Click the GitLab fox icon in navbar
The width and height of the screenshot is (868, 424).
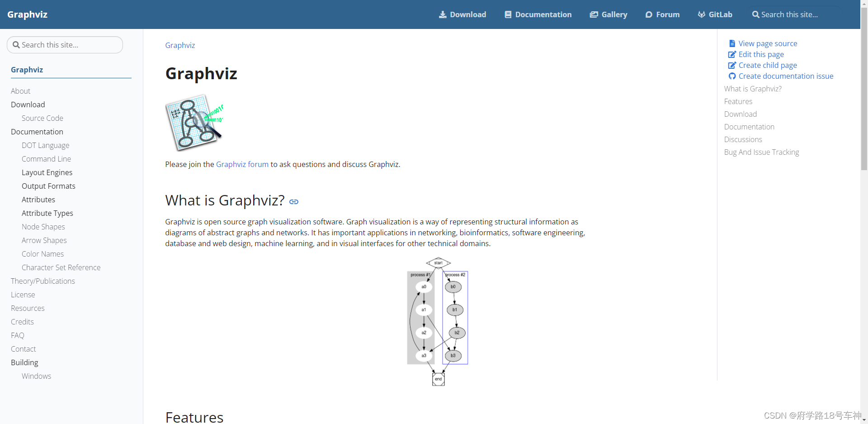coord(702,14)
